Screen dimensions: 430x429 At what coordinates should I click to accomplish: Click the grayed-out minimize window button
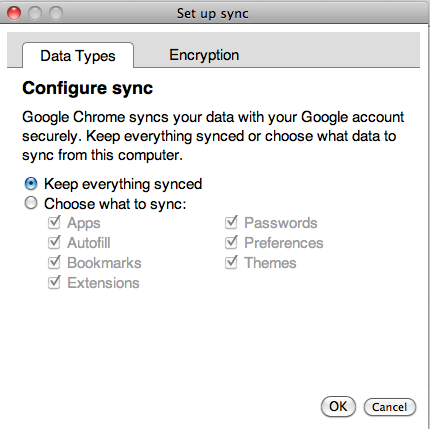click(x=35, y=13)
